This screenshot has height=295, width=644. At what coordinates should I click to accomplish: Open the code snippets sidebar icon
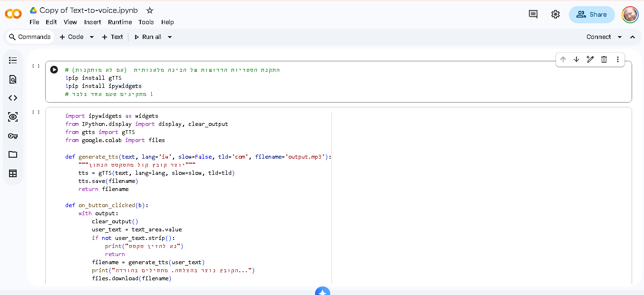[x=13, y=98]
